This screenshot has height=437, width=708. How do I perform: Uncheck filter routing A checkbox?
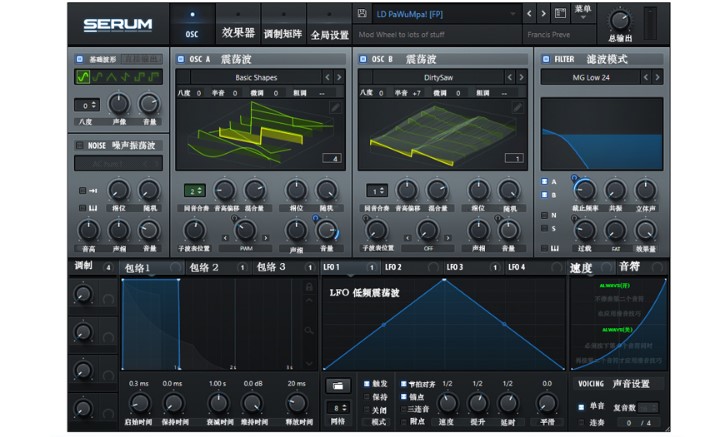click(x=545, y=181)
